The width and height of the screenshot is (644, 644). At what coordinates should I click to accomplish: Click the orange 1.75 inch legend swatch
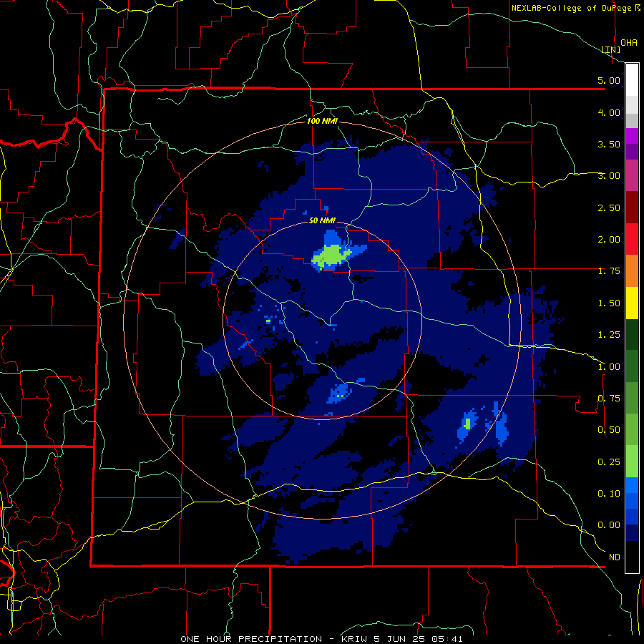632,270
